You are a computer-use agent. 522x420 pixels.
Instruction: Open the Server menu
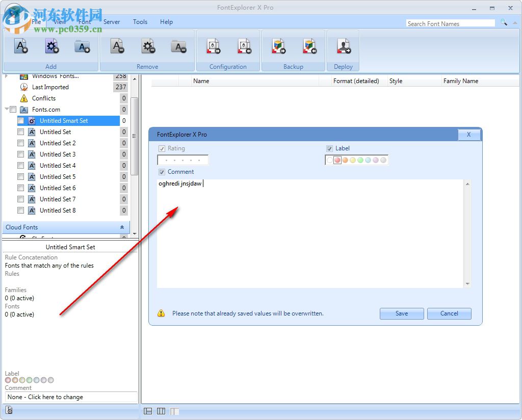[112, 22]
